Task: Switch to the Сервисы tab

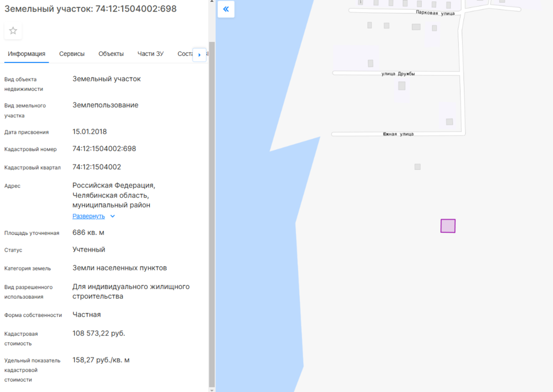Action: point(72,54)
